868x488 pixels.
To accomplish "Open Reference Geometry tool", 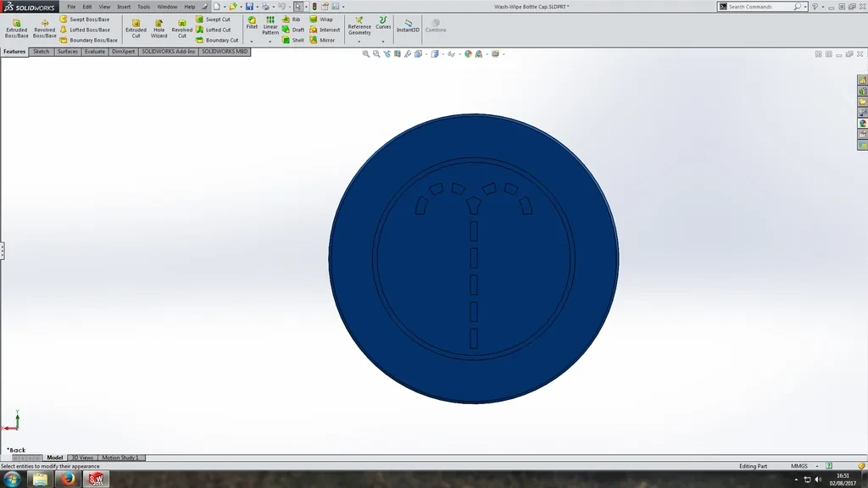I will pos(359,26).
